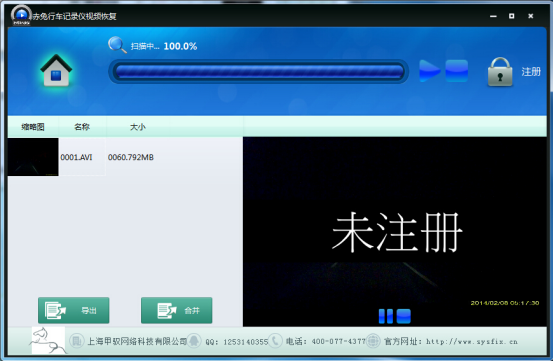Go to the home screen via house icon
Screen dimensions: 554x362
[56, 70]
